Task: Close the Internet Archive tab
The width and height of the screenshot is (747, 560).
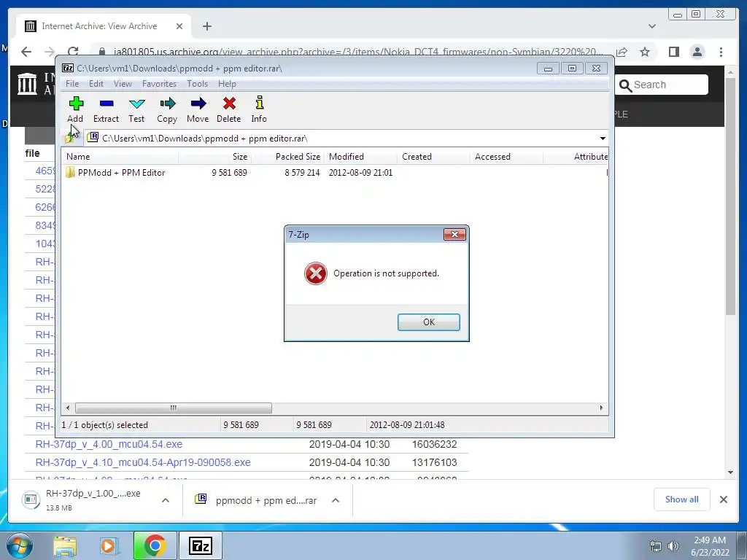Action: point(179,26)
